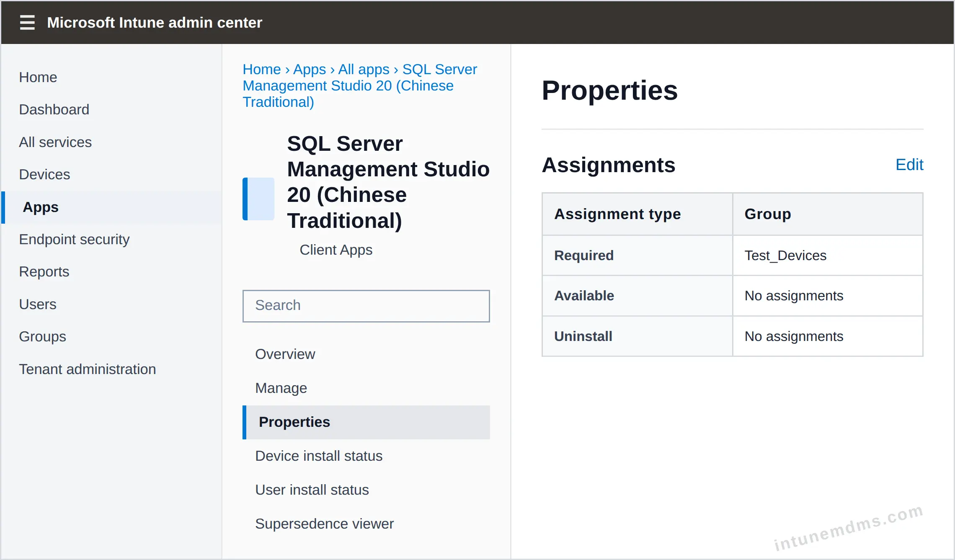Open Dashboard in left navigation
Viewport: 955px width, 560px height.
click(x=54, y=109)
